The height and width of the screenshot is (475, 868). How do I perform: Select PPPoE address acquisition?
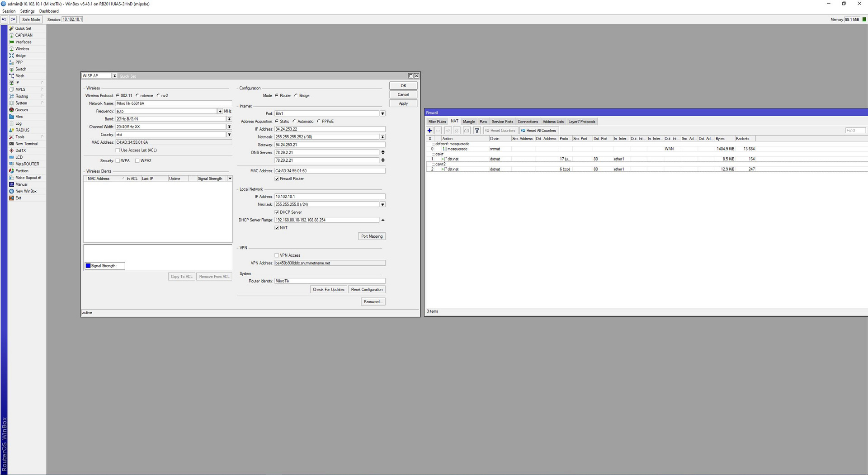(319, 122)
